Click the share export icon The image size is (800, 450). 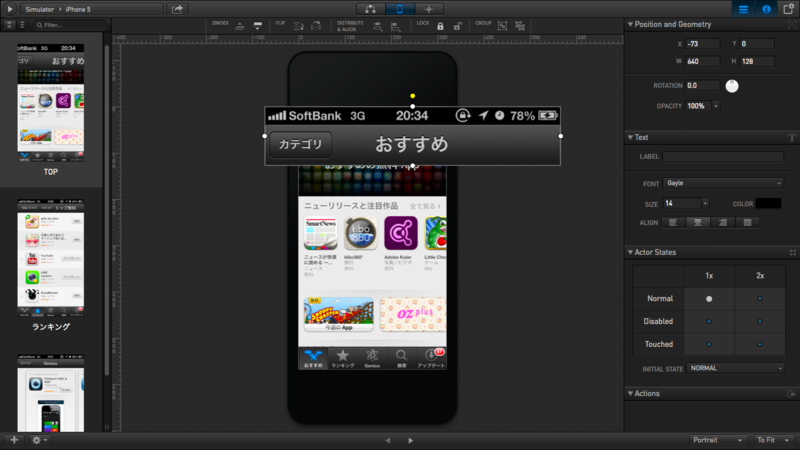pyautogui.click(x=177, y=9)
